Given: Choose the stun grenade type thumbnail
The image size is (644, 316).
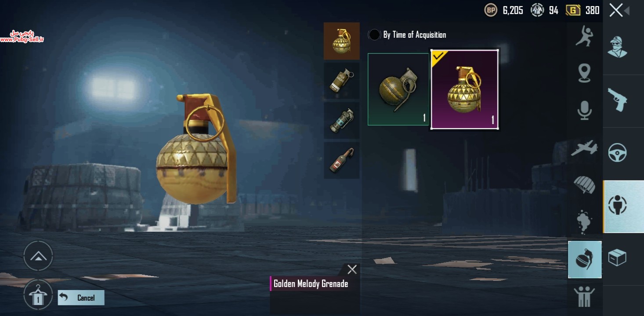Looking at the screenshot, I should tap(341, 120).
